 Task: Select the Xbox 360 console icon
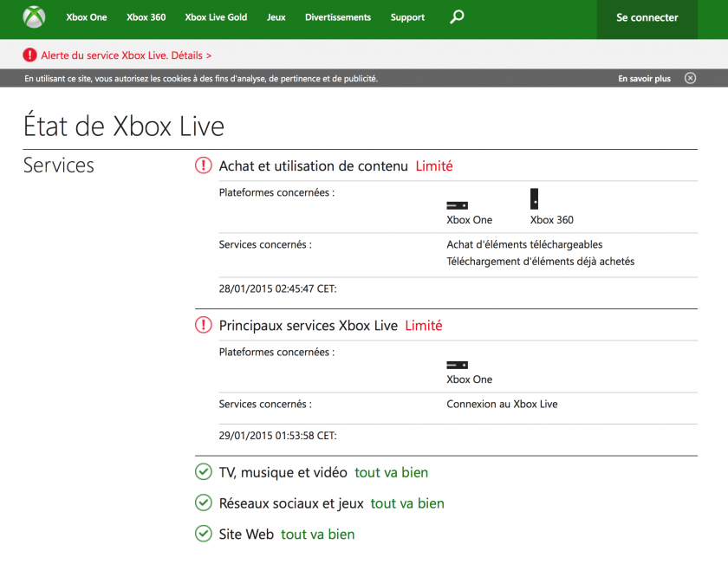[536, 199]
